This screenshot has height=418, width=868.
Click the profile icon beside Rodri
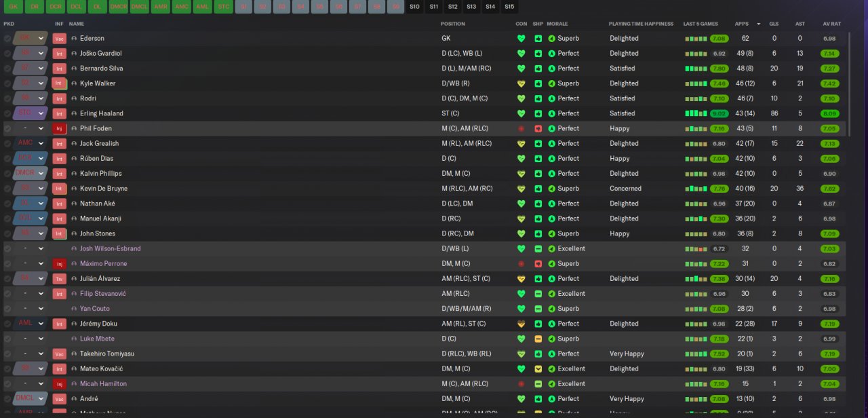pos(74,98)
